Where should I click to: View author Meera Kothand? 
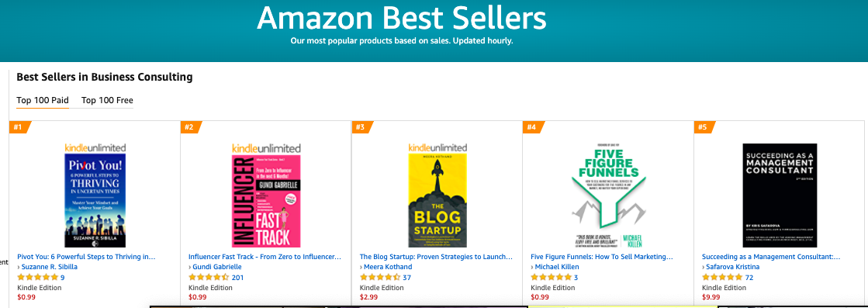click(388, 267)
